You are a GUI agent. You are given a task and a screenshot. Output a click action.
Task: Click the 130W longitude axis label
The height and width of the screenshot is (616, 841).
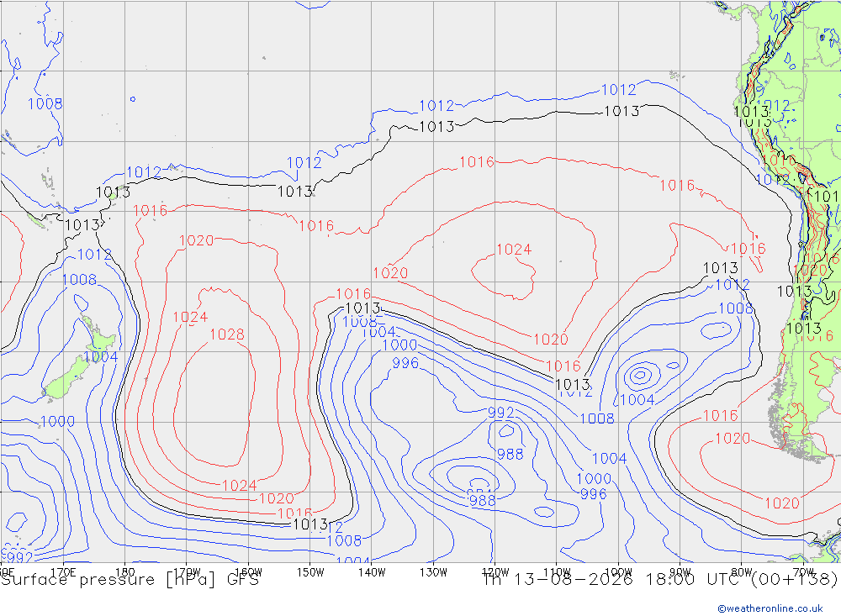433,572
